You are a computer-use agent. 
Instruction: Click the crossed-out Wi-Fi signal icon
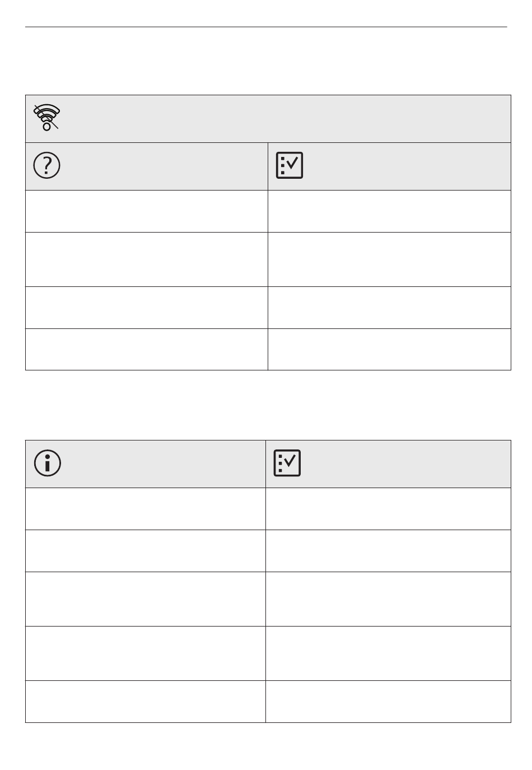[47, 118]
